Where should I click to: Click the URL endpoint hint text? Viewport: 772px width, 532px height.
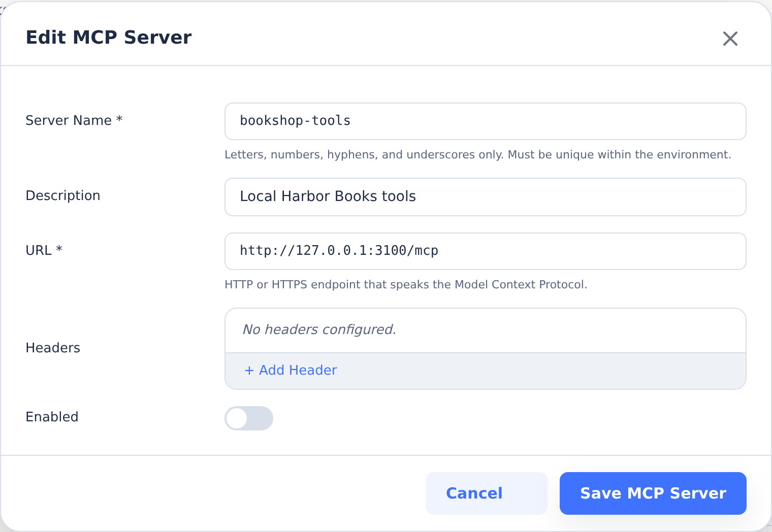pyautogui.click(x=406, y=285)
